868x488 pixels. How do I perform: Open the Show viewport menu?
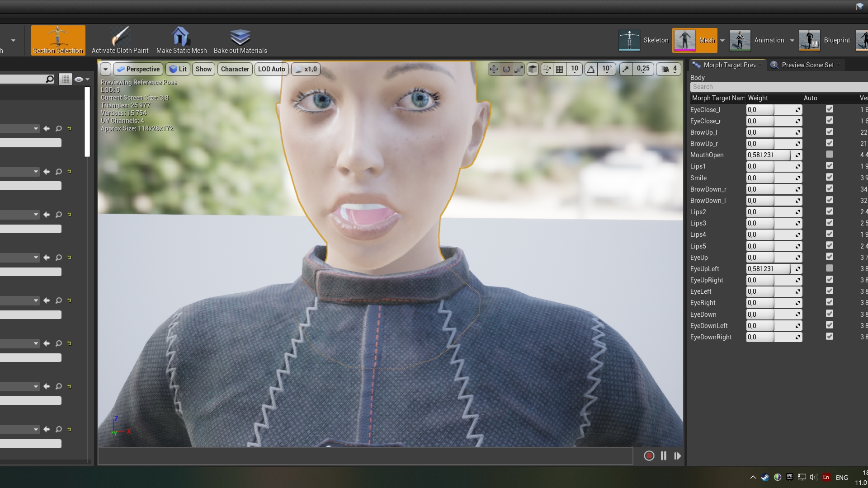point(203,69)
